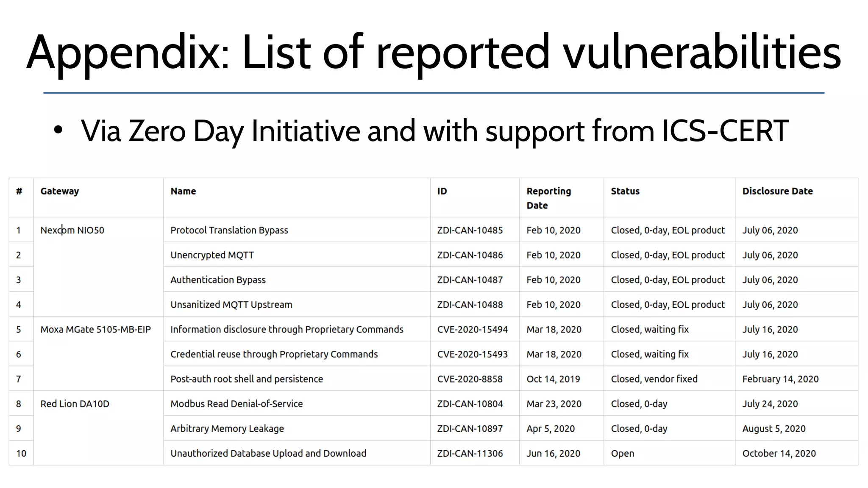Click disclosure date 'August 5, 2020'
The height and width of the screenshot is (488, 868).
tap(773, 428)
